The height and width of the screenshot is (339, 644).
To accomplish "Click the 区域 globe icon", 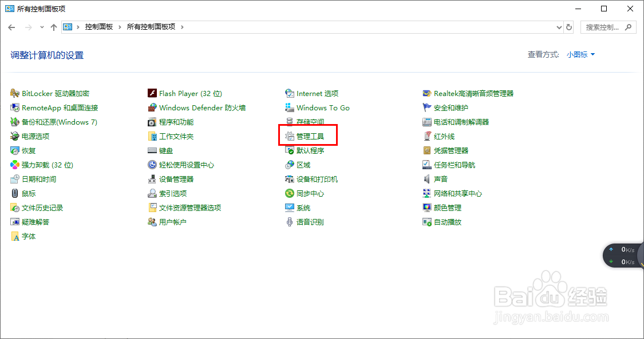I will click(x=290, y=165).
